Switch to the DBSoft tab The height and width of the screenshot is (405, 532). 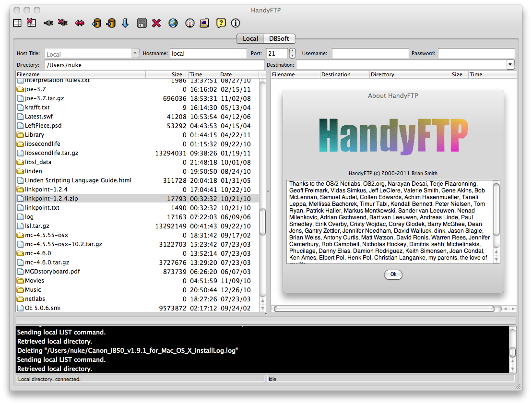coord(279,39)
